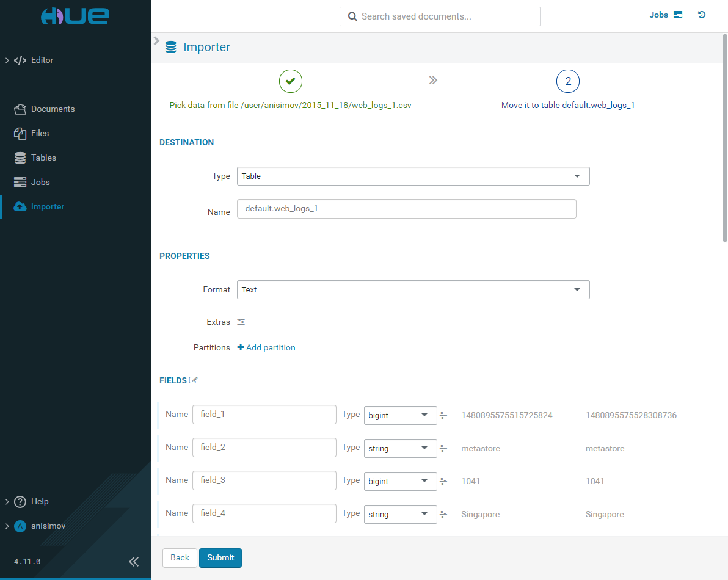728x580 pixels.
Task: Click the Jobs link in header
Action: point(658,15)
